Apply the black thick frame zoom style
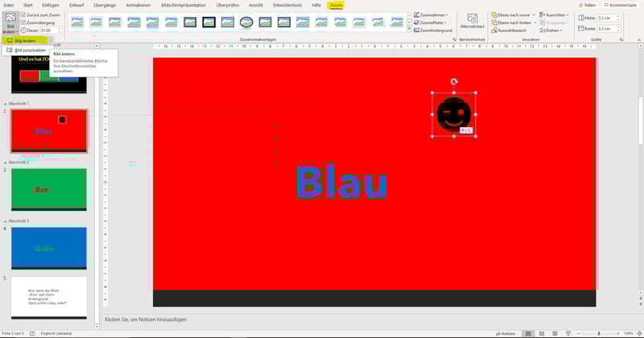644x338 pixels. pos(208,23)
